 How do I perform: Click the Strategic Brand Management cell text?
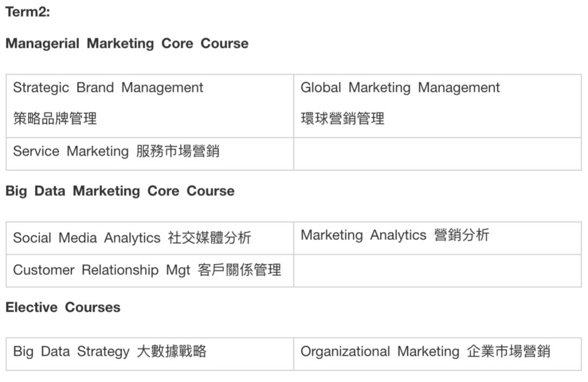(x=108, y=88)
